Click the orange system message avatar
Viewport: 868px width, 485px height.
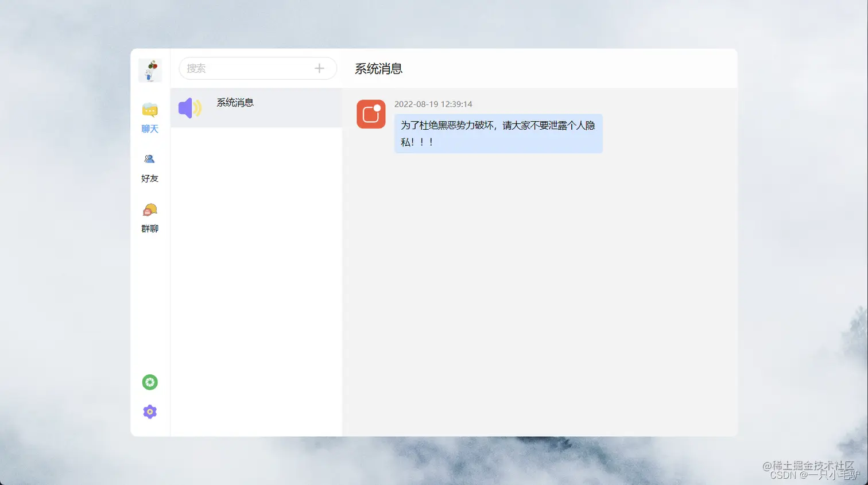click(370, 114)
